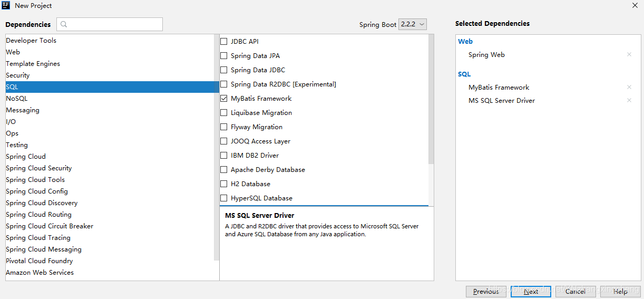Tick the Flyway Migration checkbox

[224, 127]
